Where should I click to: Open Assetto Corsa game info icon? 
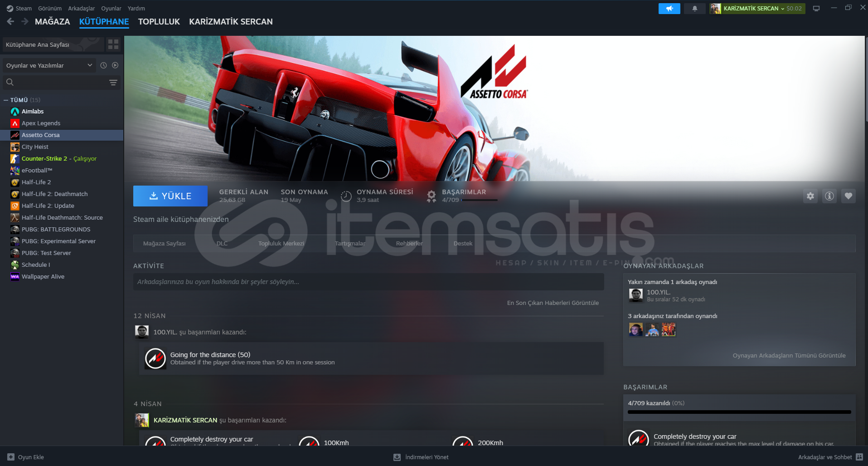829,196
